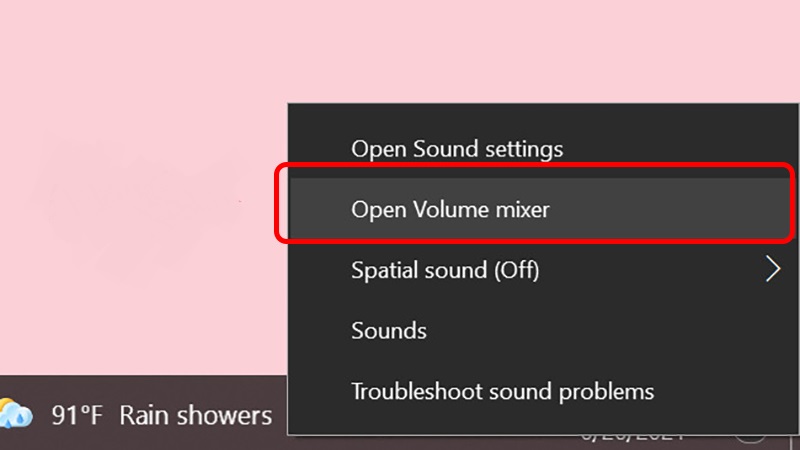Open the Sounds control panel entry
This screenshot has width=800, height=450.
coord(389,330)
